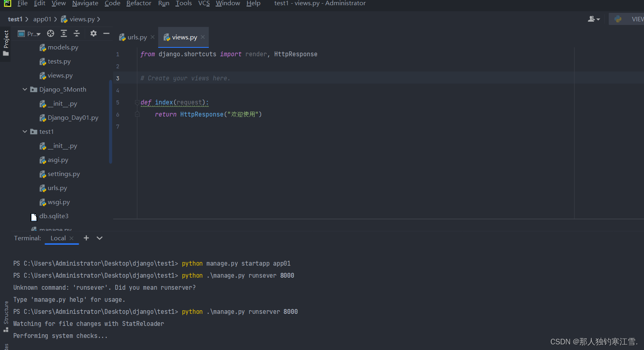Open the Run menu
Viewport: 644px width, 350px height.
[x=163, y=3]
